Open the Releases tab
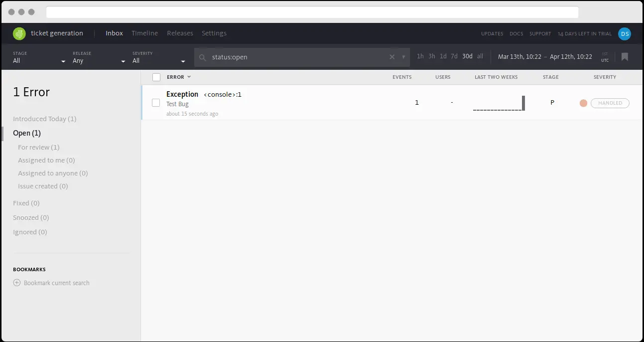The image size is (644, 342). [180, 33]
